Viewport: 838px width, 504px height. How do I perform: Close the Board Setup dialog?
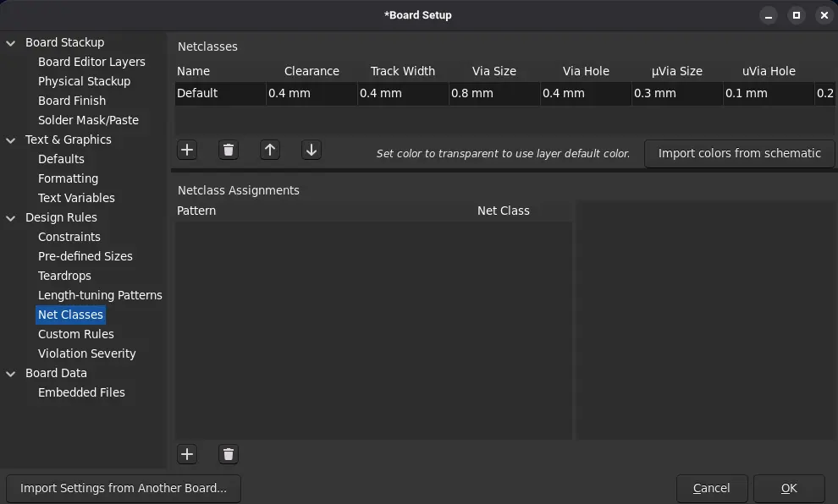(x=824, y=15)
